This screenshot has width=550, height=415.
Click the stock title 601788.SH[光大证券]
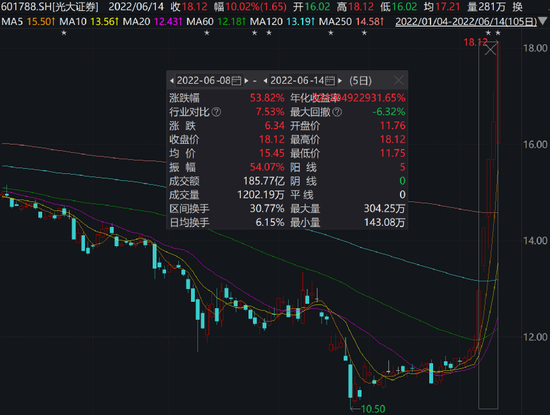[x=50, y=7]
